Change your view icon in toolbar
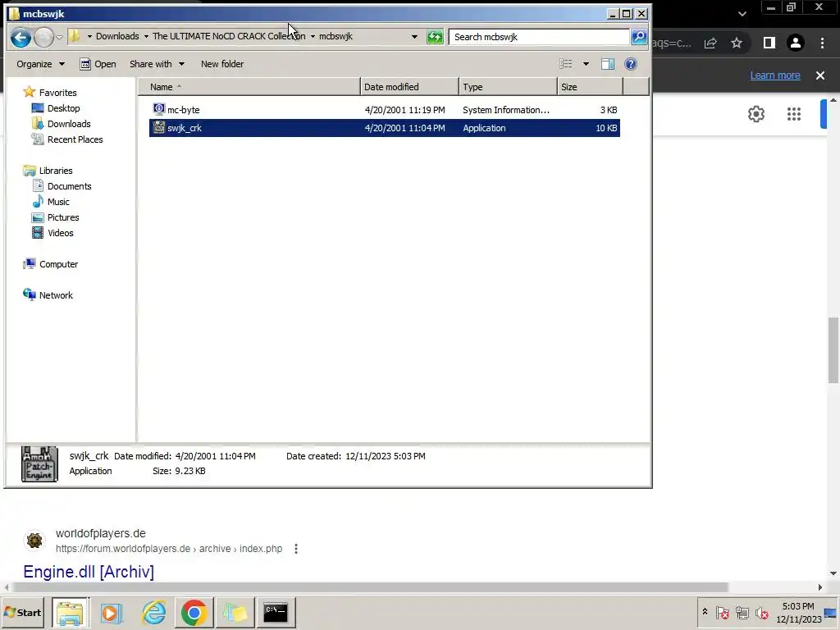Viewport: 840px width, 630px height. click(x=566, y=64)
